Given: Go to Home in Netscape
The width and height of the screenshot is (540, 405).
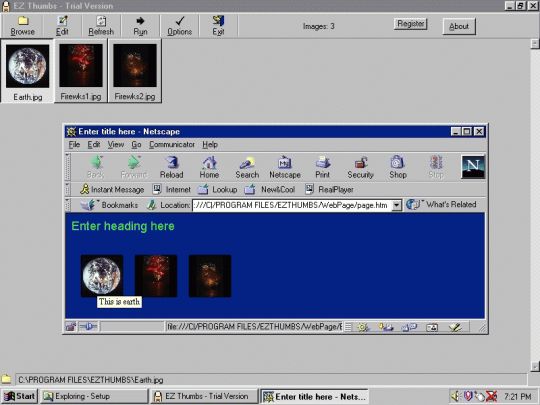Looking at the screenshot, I should pos(209,167).
